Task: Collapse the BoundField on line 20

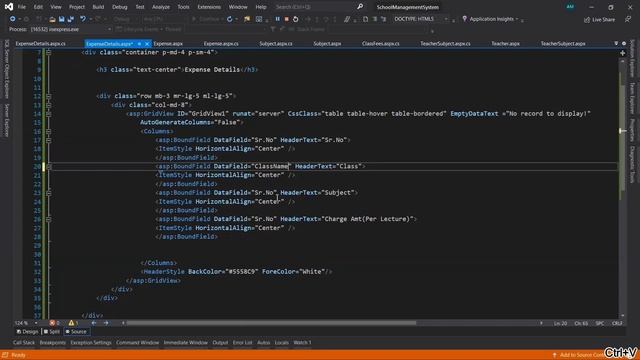Action: pos(49,167)
